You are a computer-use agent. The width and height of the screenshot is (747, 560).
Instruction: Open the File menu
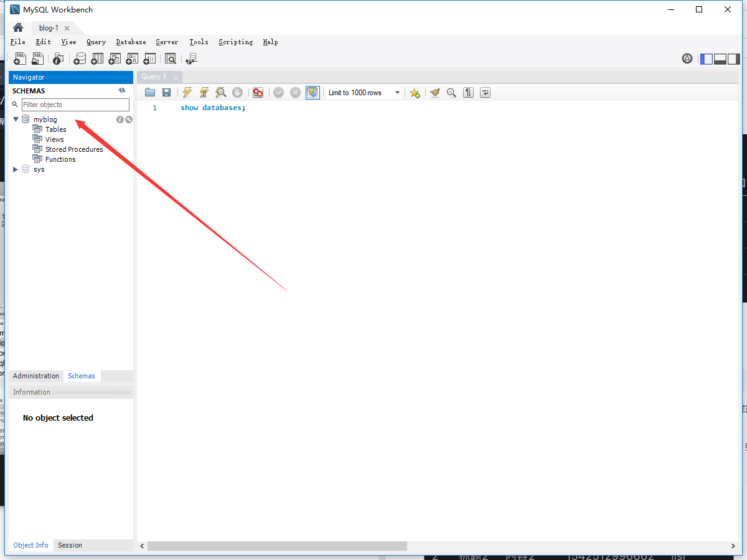pos(17,42)
